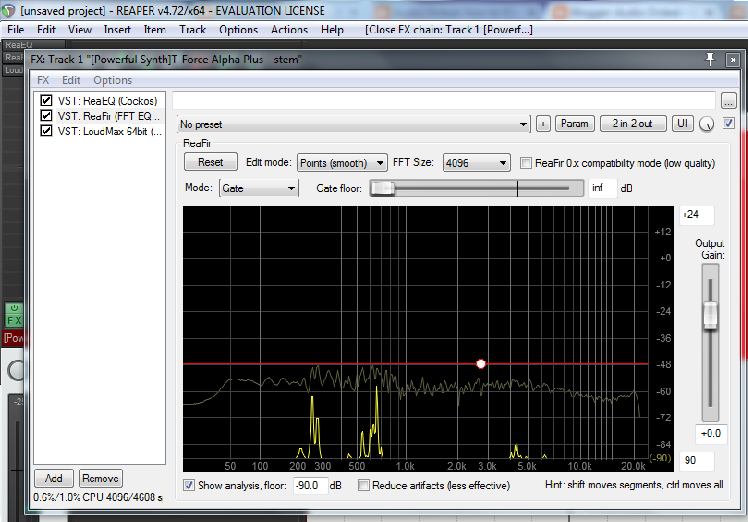The height and width of the screenshot is (522, 748).
Task: Click the empty comment field above the preset dropdown
Action: 444,101
